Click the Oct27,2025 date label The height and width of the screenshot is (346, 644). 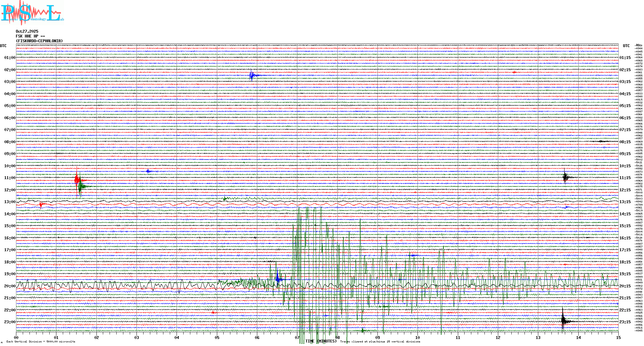[27, 31]
